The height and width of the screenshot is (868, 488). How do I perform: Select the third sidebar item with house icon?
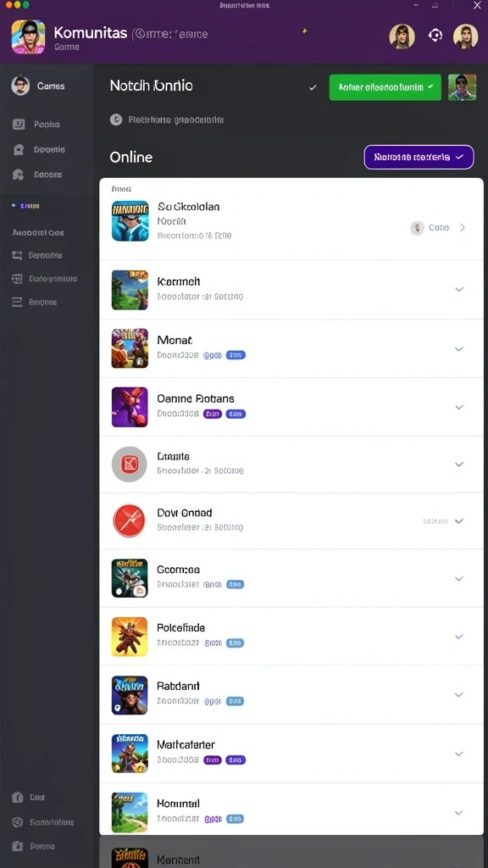[x=37, y=175]
